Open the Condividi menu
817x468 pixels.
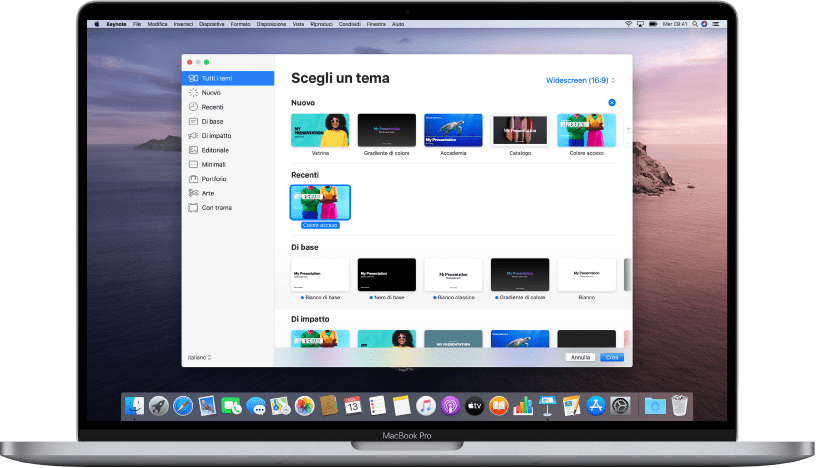(350, 24)
